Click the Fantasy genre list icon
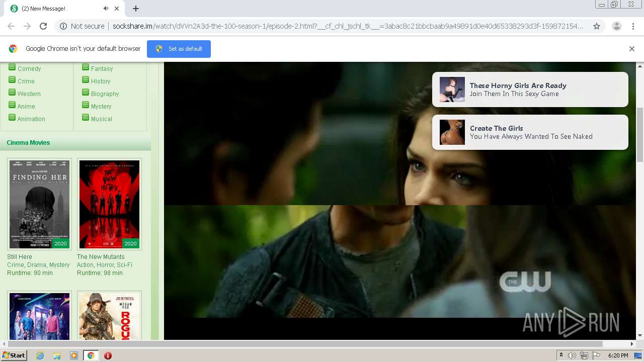This screenshot has width=644, height=362. click(86, 67)
